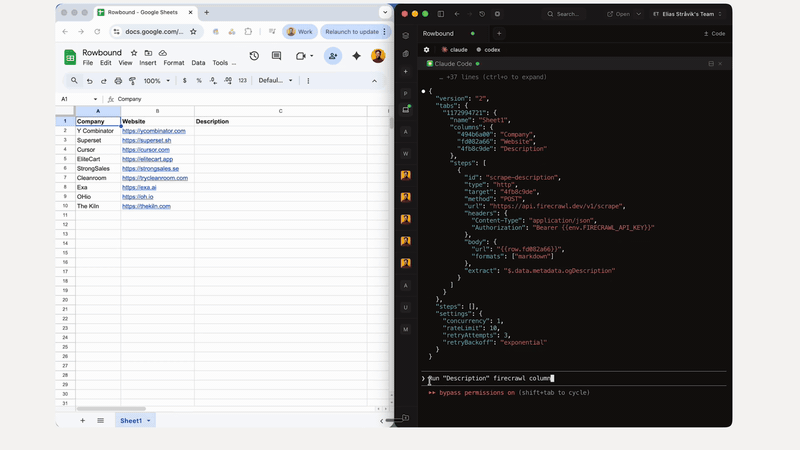800x450 pixels.
Task: Activate the paint format tool
Action: [x=132, y=81]
